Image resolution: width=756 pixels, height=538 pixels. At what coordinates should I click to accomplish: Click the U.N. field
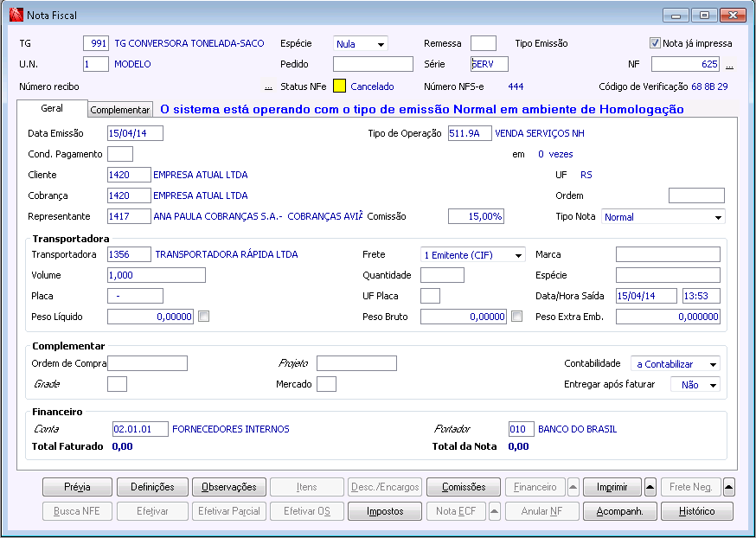click(96, 64)
